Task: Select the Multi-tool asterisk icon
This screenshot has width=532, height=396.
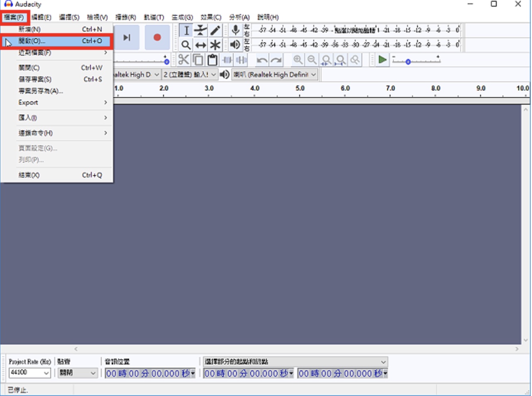Action: point(215,44)
